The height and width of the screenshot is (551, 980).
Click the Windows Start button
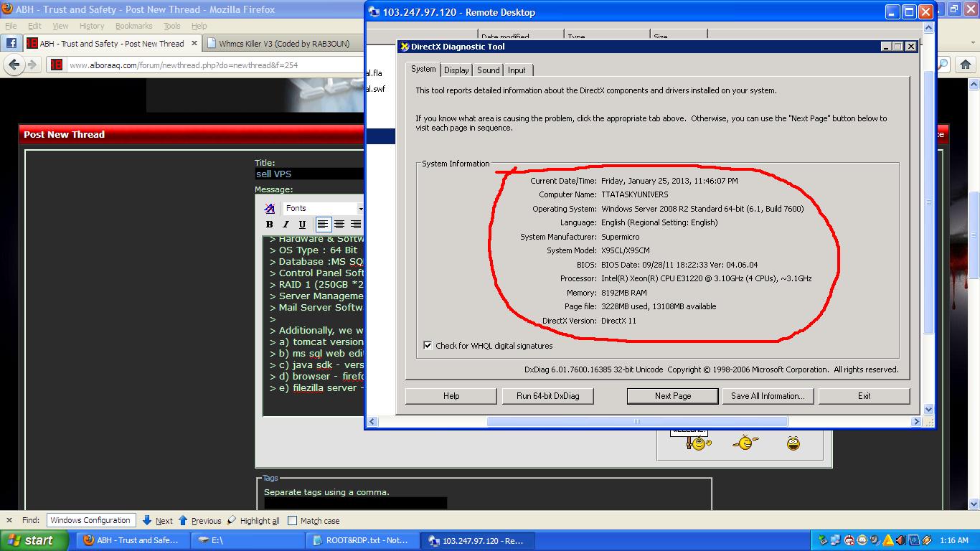coord(34,540)
